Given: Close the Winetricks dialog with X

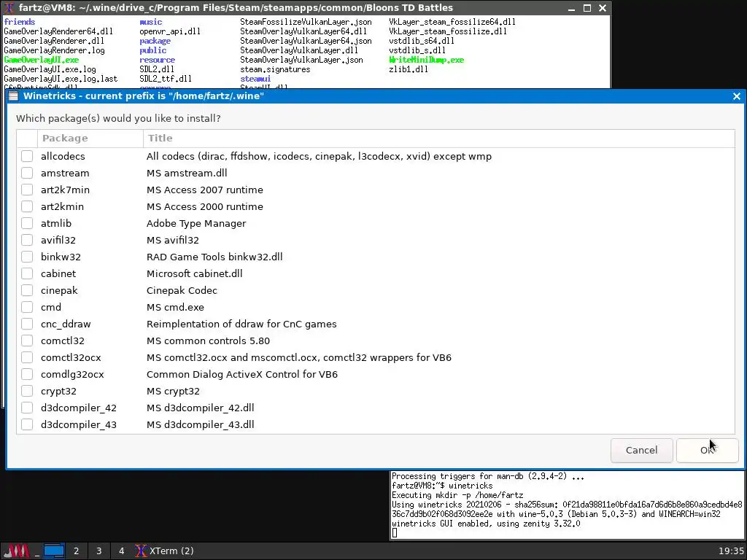Looking at the screenshot, I should click(x=737, y=96).
